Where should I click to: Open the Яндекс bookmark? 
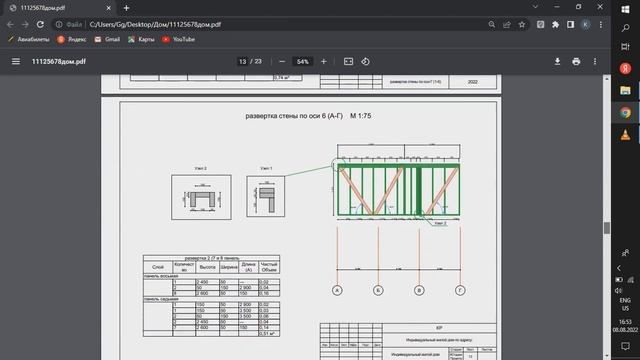[x=72, y=39]
